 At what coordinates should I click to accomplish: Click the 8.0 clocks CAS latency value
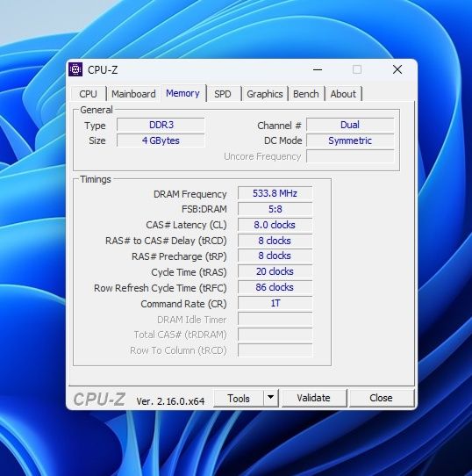click(275, 225)
